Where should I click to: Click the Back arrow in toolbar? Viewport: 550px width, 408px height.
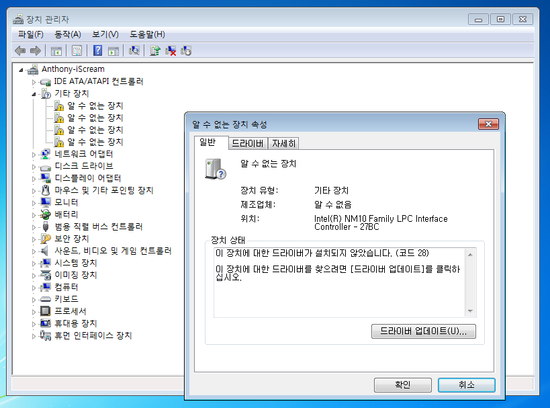(x=20, y=51)
